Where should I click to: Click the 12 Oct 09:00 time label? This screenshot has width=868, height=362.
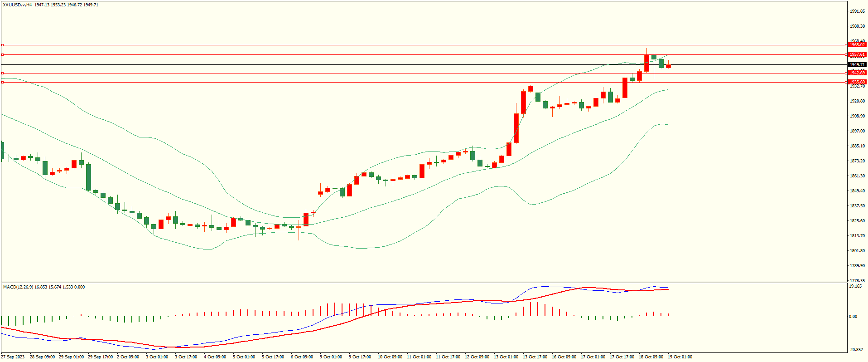pyautogui.click(x=477, y=357)
